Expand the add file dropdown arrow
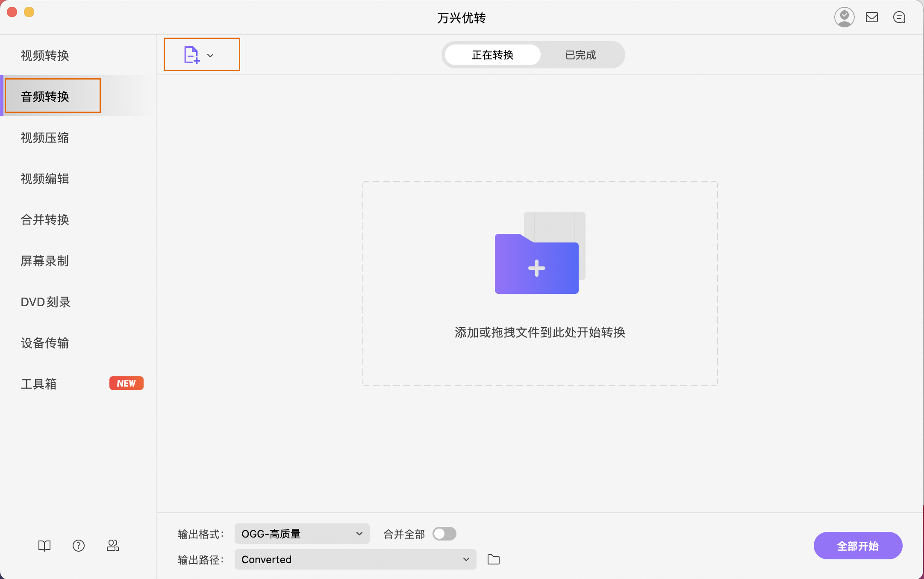The height and width of the screenshot is (579, 924). [x=210, y=55]
